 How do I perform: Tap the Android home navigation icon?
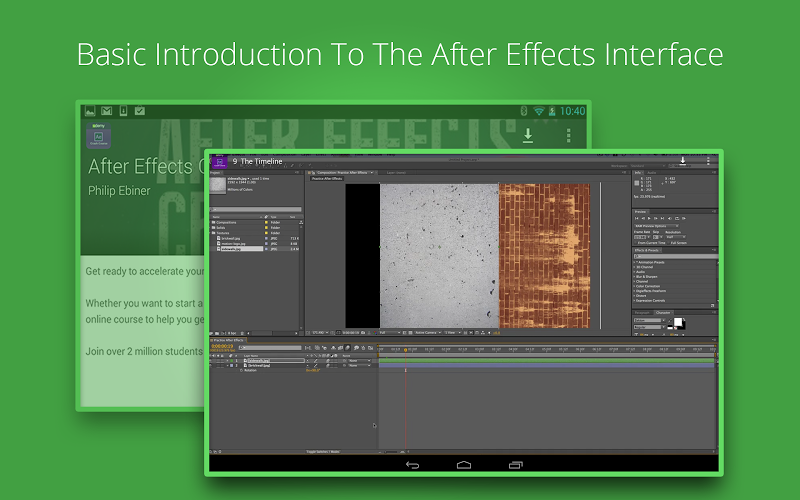[x=464, y=465]
